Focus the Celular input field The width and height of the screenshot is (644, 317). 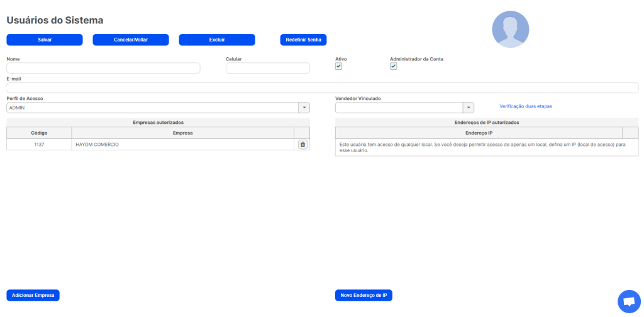(x=268, y=68)
